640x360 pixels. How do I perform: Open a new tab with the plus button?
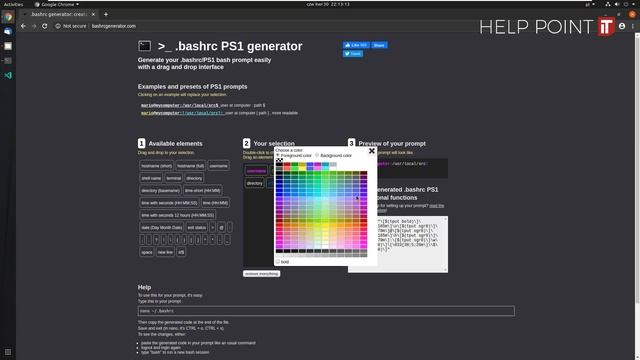tap(106, 14)
